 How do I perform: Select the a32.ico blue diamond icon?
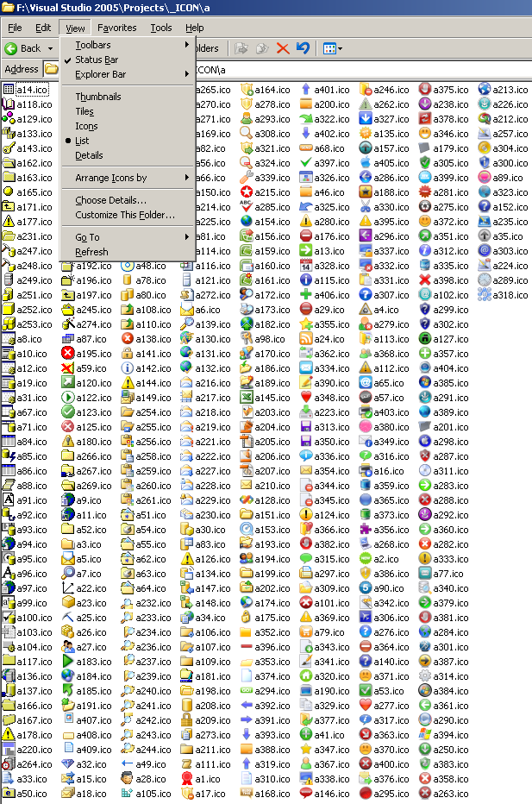point(67,764)
